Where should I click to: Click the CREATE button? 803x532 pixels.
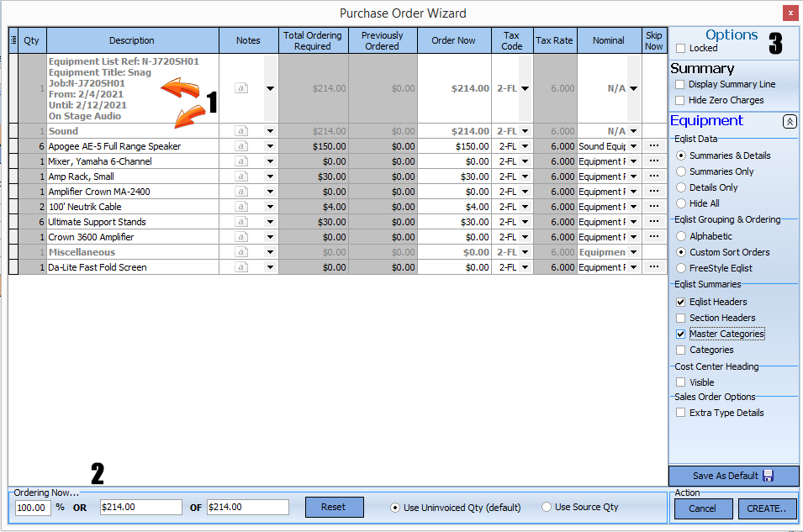coord(766,508)
